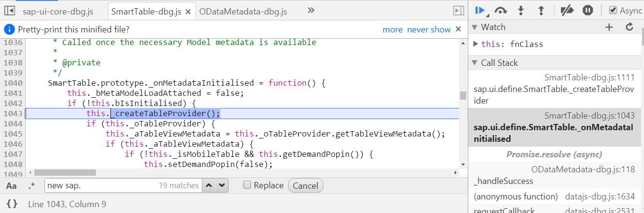
Task: Switch to the ODataMetadata-dbg.js tab
Action: click(243, 11)
